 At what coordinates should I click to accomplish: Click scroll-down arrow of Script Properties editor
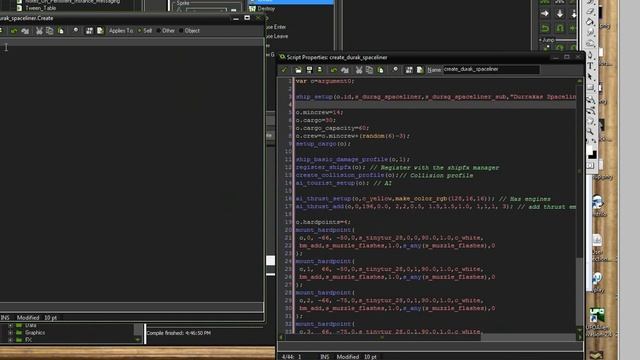[580, 330]
